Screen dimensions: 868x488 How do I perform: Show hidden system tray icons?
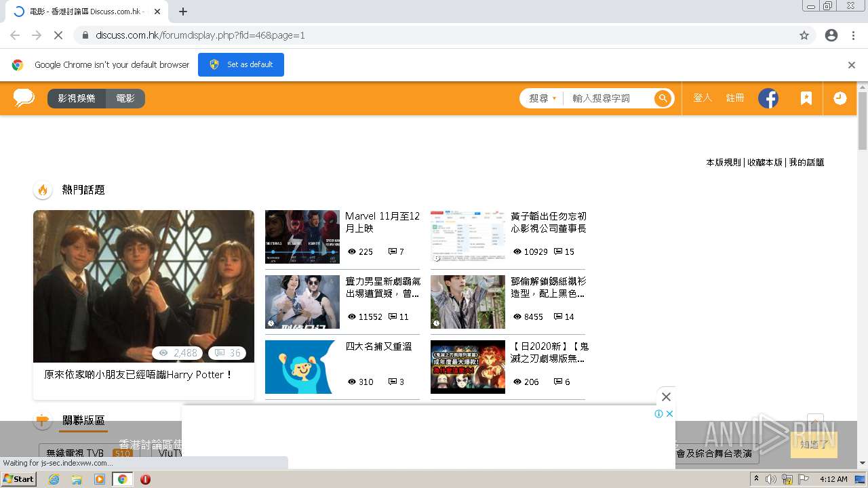(x=756, y=479)
